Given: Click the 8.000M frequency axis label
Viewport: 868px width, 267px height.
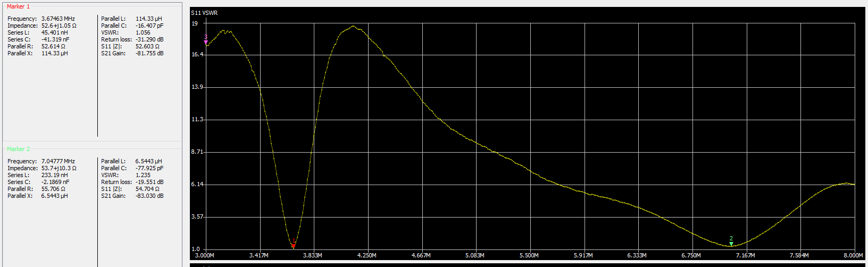Looking at the screenshot, I should [854, 256].
